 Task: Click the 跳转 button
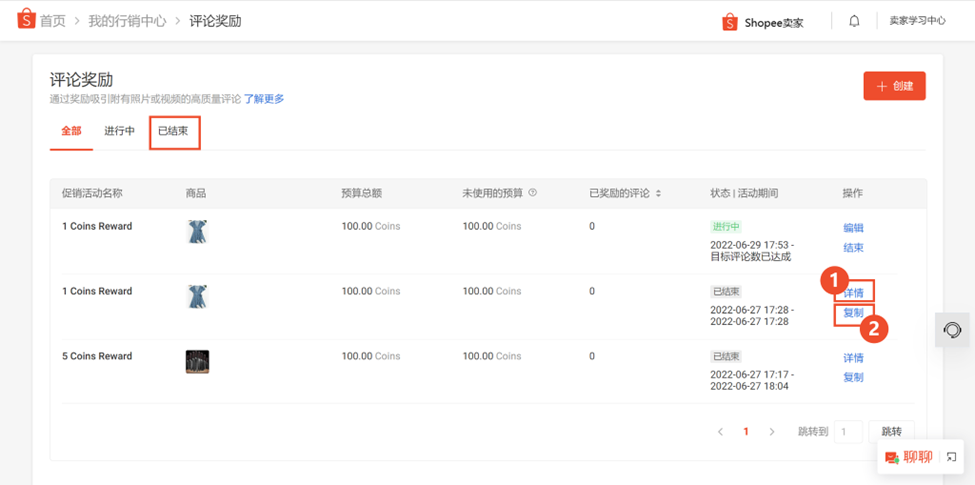point(890,432)
